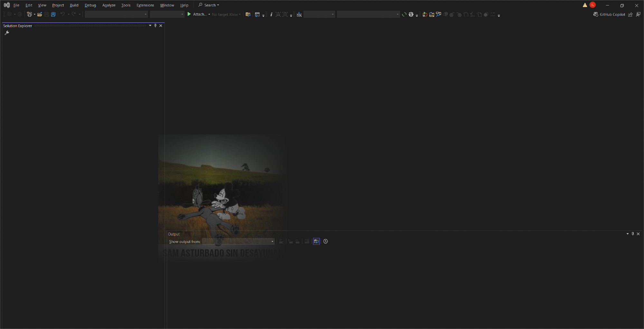Open the No target Xbox dropdown
644x329 pixels.
coord(226,15)
